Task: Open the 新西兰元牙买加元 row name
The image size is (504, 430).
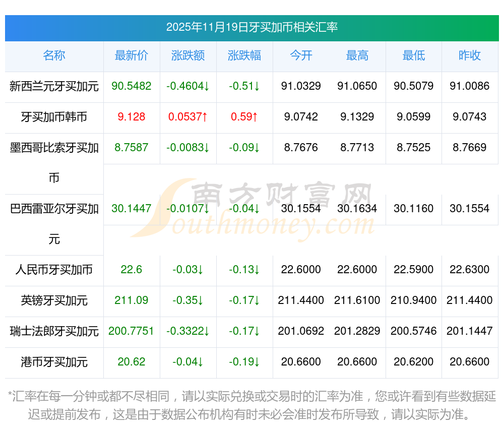Action: coord(54,86)
